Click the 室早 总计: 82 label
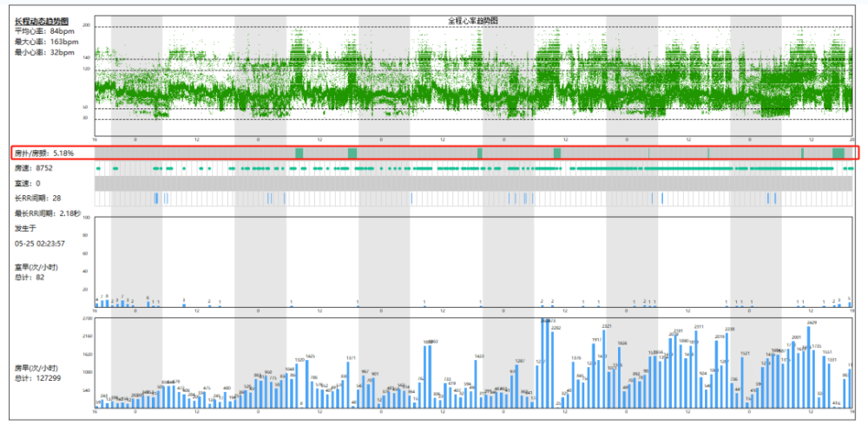The height and width of the screenshot is (425, 868). 36,271
